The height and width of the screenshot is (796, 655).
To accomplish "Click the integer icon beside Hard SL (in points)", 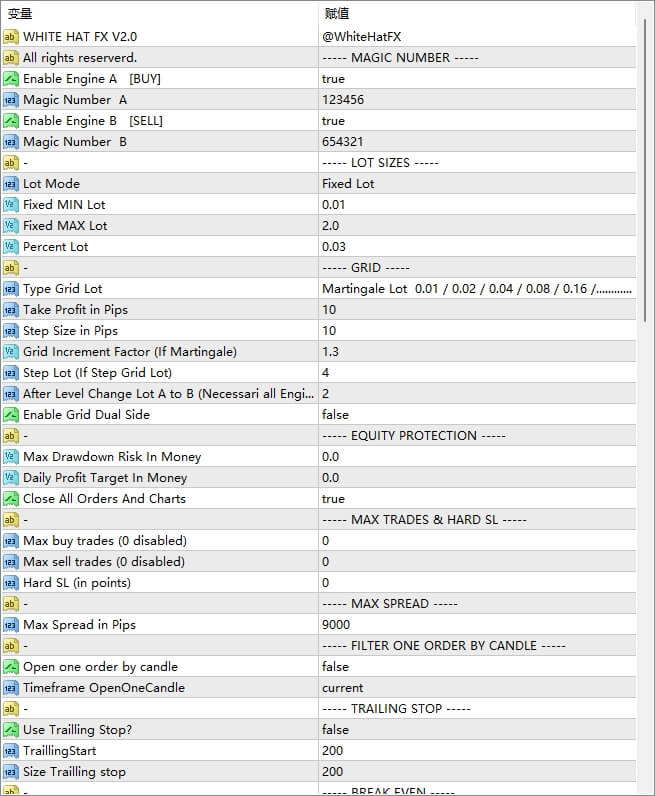I will point(10,583).
